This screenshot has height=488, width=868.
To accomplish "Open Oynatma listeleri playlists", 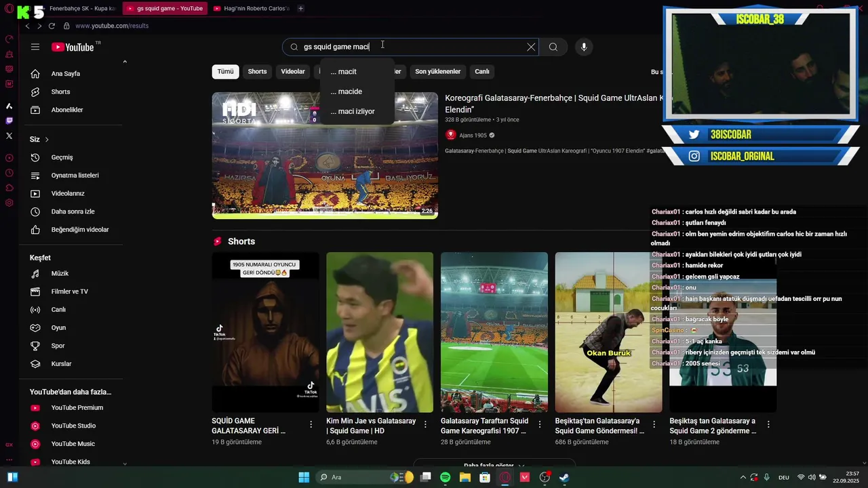I will tap(73, 176).
